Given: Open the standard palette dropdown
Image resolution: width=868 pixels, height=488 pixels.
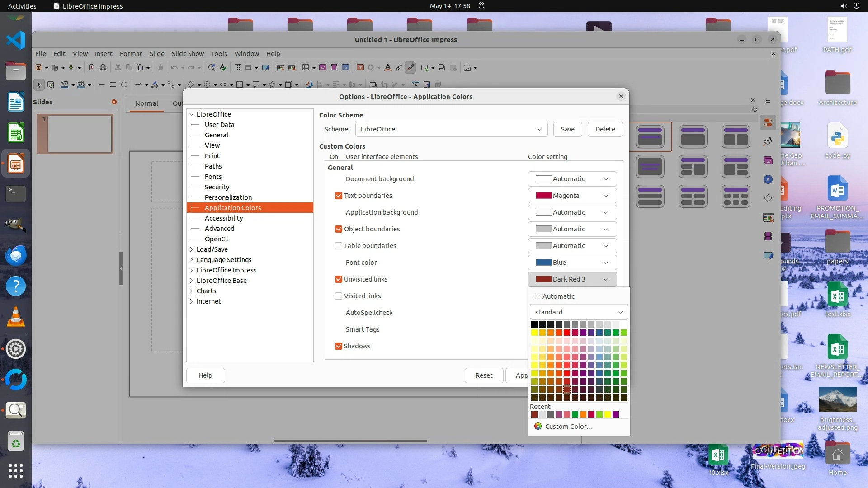Looking at the screenshot, I should [579, 312].
